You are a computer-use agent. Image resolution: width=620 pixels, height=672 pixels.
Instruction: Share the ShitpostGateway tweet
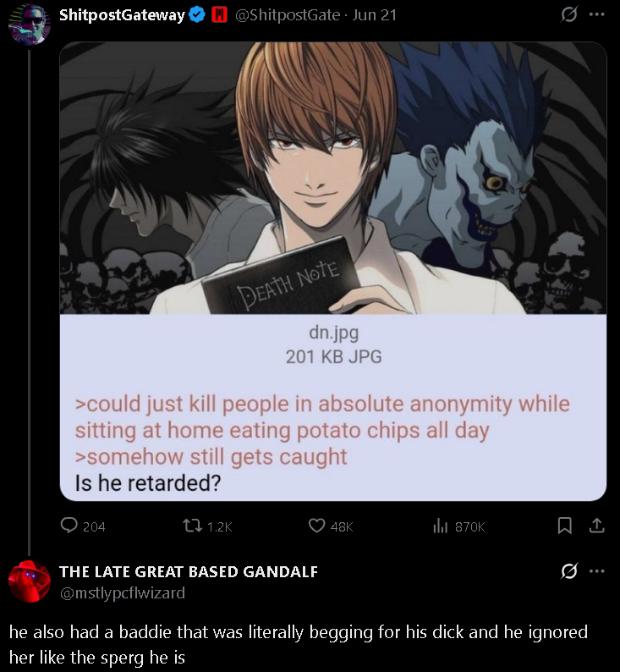coord(596,526)
